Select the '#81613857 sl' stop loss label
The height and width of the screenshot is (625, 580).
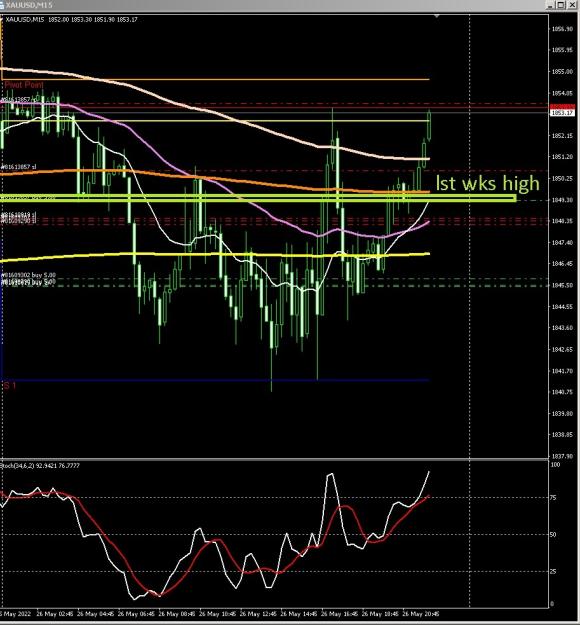19,167
